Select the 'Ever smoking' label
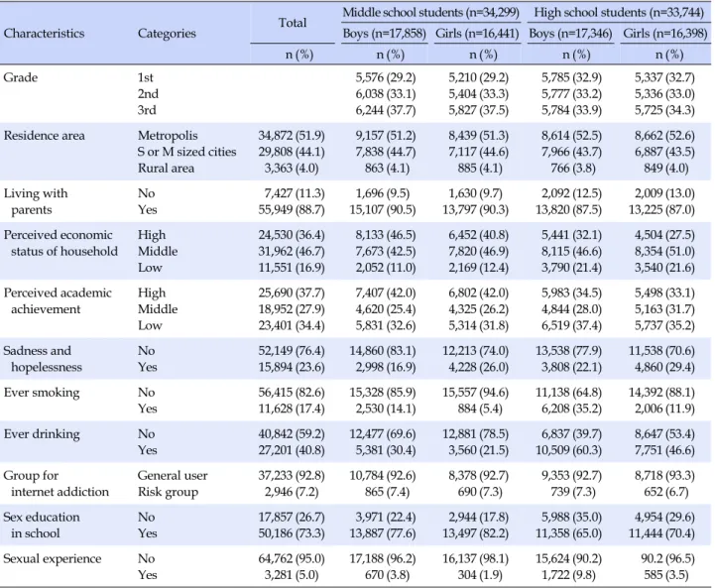The height and width of the screenshot is (588, 715). tap(41, 393)
